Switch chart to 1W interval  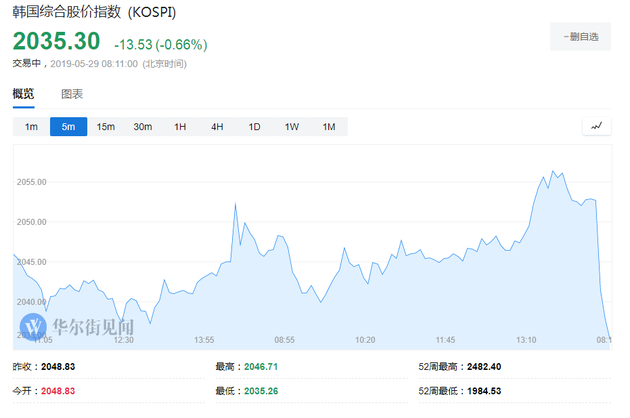click(292, 127)
